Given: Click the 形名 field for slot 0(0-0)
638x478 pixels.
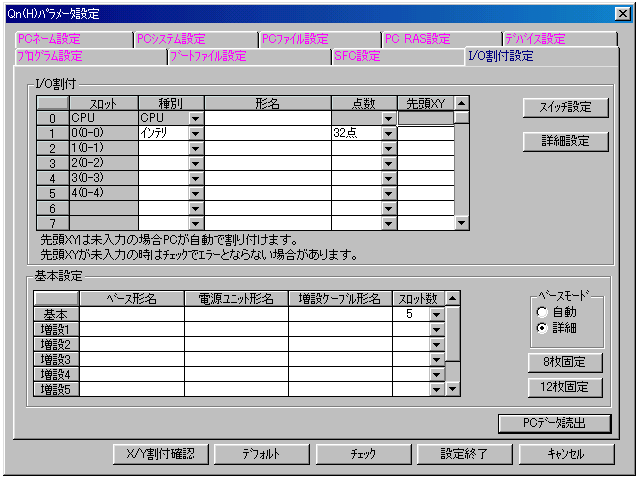Looking at the screenshot, I should [x=267, y=133].
